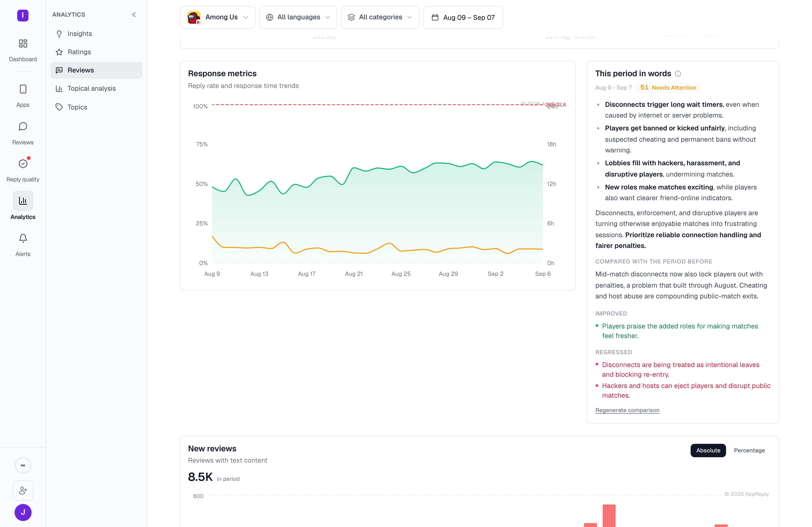Switch New reviews chart to Percentage
The width and height of the screenshot is (812, 527).
click(749, 450)
